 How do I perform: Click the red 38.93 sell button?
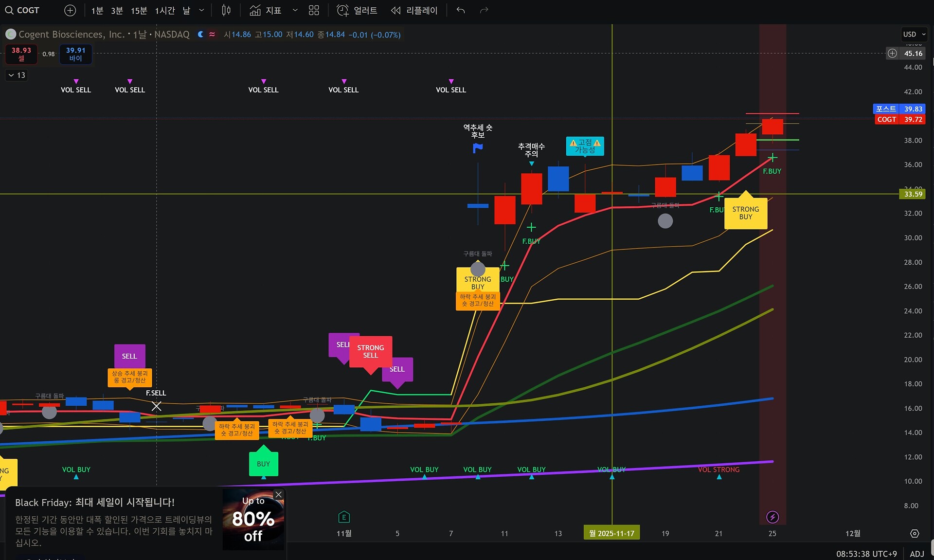pos(21,54)
